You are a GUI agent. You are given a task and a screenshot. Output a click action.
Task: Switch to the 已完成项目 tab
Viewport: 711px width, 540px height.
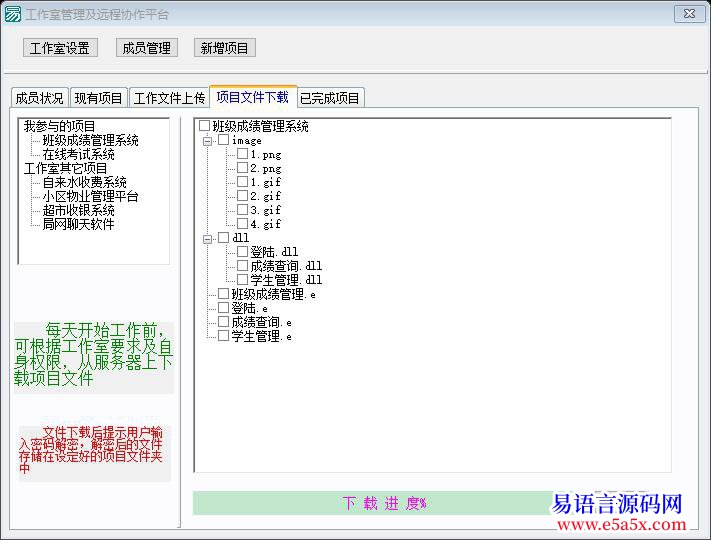coord(330,98)
